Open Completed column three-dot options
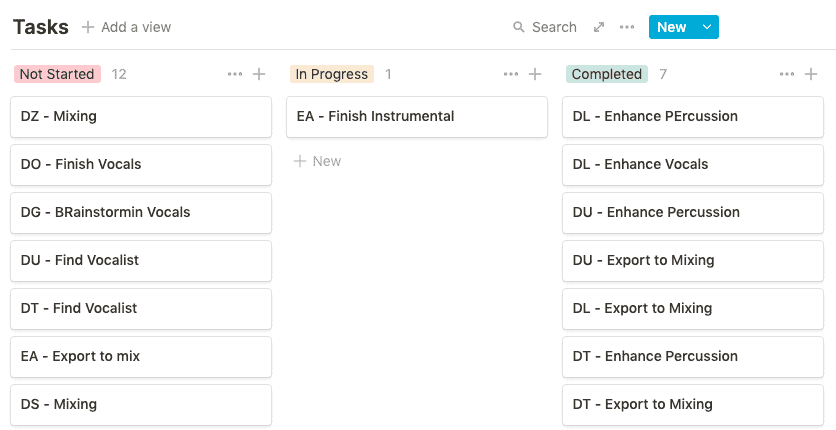Image resolution: width=836 pixels, height=430 pixels. coord(787,74)
